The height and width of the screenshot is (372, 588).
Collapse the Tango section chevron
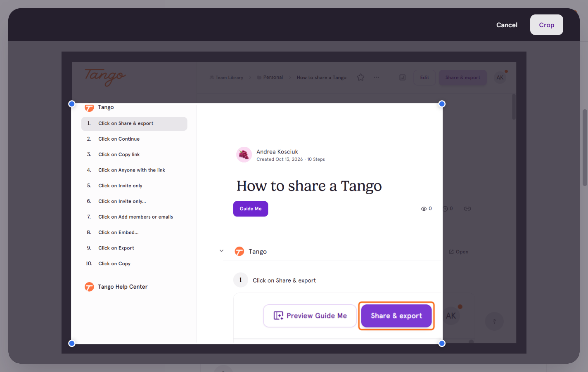(x=221, y=251)
